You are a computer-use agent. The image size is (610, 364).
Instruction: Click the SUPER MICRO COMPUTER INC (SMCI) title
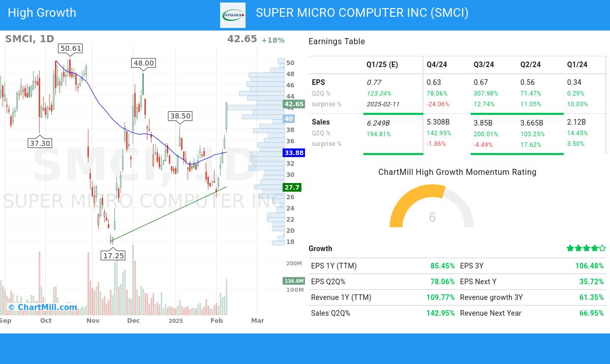pos(362,13)
